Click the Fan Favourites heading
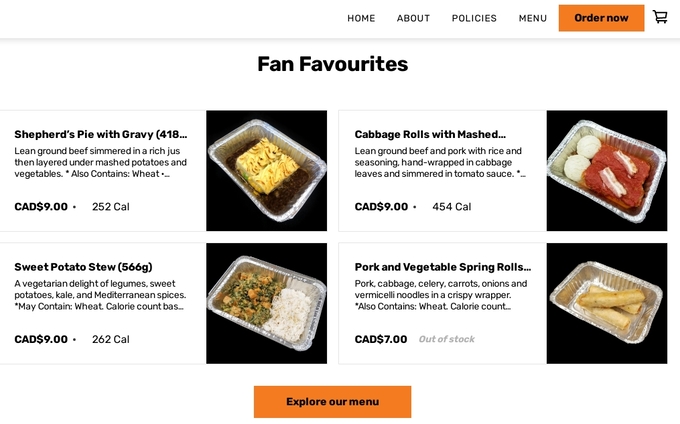Viewport: 680px width, 424px height. [x=332, y=64]
